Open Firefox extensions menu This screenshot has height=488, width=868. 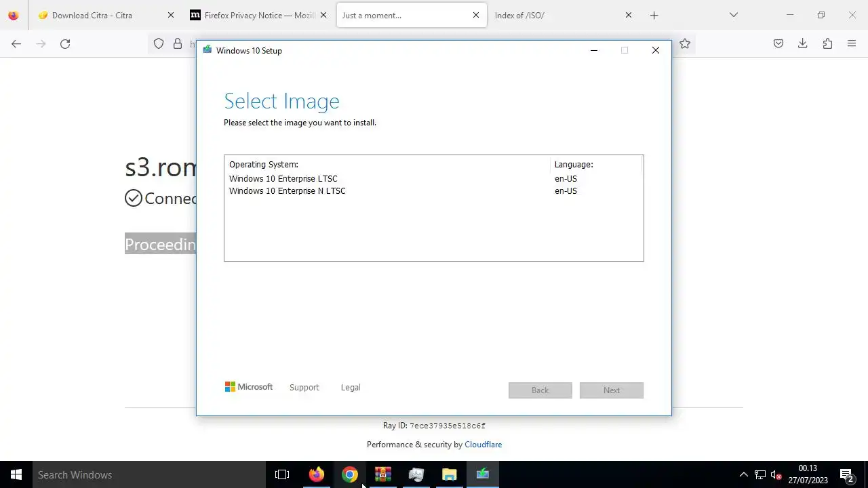coord(827,44)
